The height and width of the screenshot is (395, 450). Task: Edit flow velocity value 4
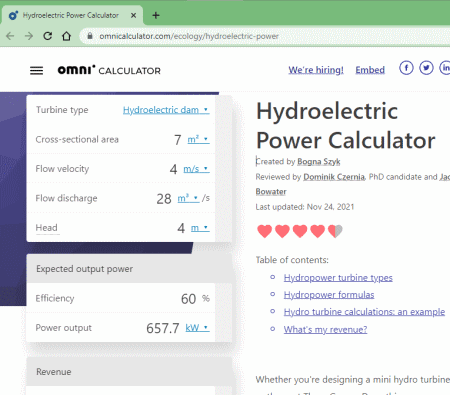point(173,169)
